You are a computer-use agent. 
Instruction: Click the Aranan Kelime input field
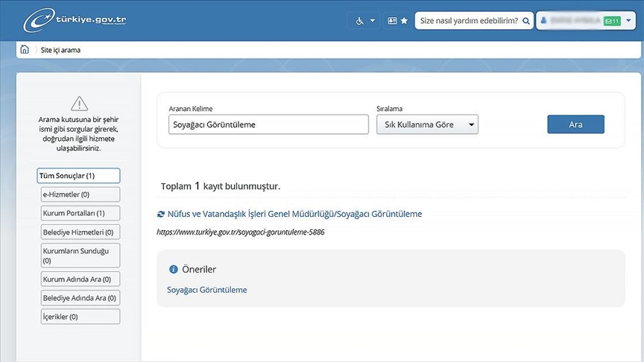[268, 124]
